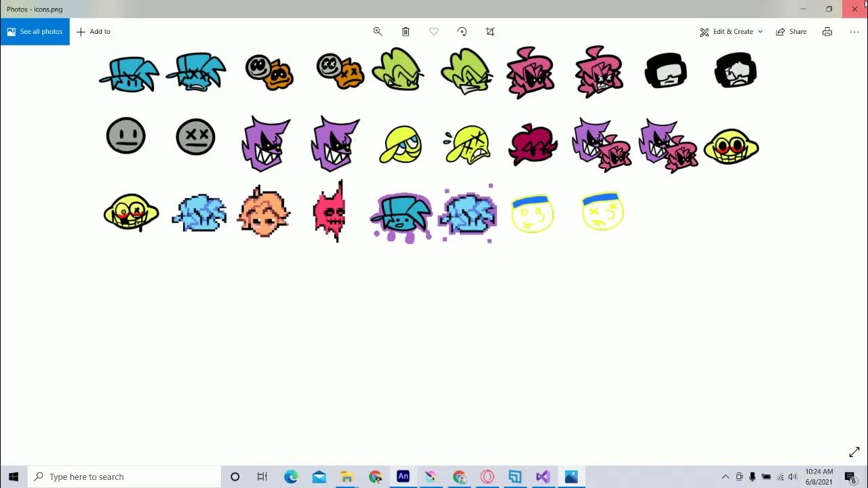Switch to Photos app taskbar icon
The height and width of the screenshot is (488, 868).
point(571,476)
